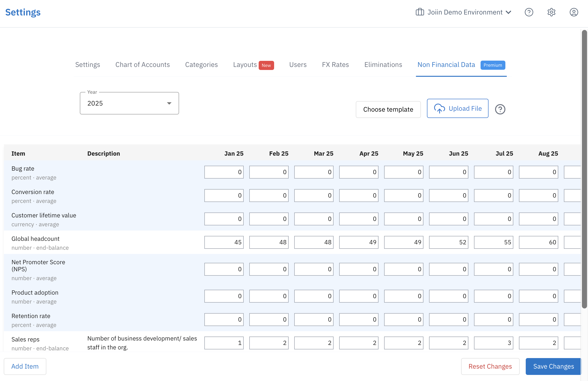Click the briefcase organization icon

420,12
